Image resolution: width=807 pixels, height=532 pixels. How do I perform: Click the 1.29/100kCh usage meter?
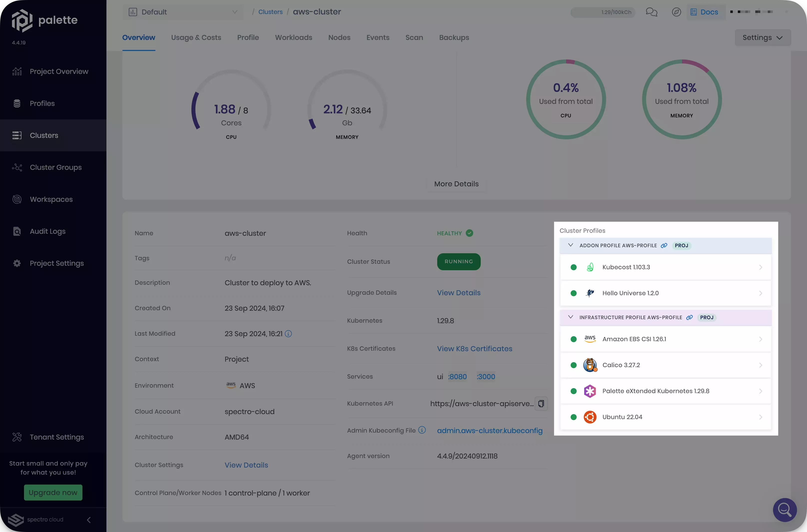coord(602,12)
